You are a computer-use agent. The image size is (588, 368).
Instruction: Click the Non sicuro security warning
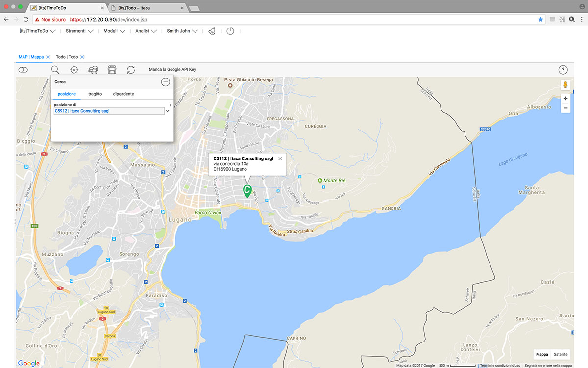(50, 19)
